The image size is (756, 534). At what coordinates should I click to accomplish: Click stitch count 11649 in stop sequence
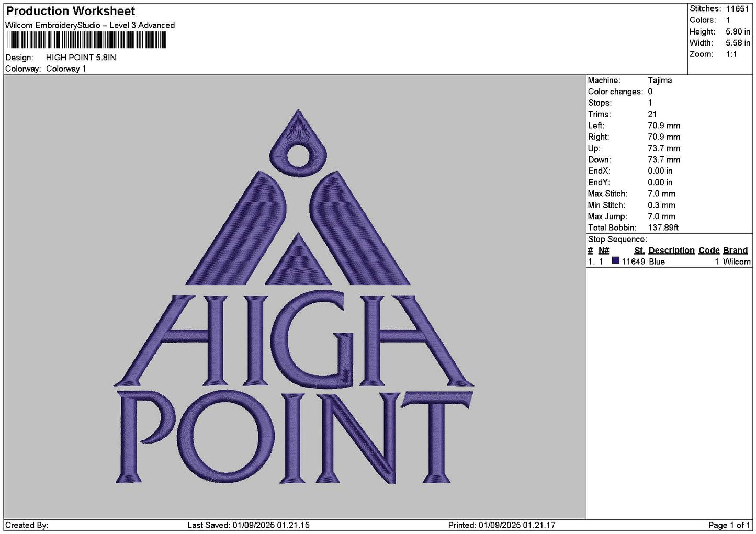[x=633, y=262]
